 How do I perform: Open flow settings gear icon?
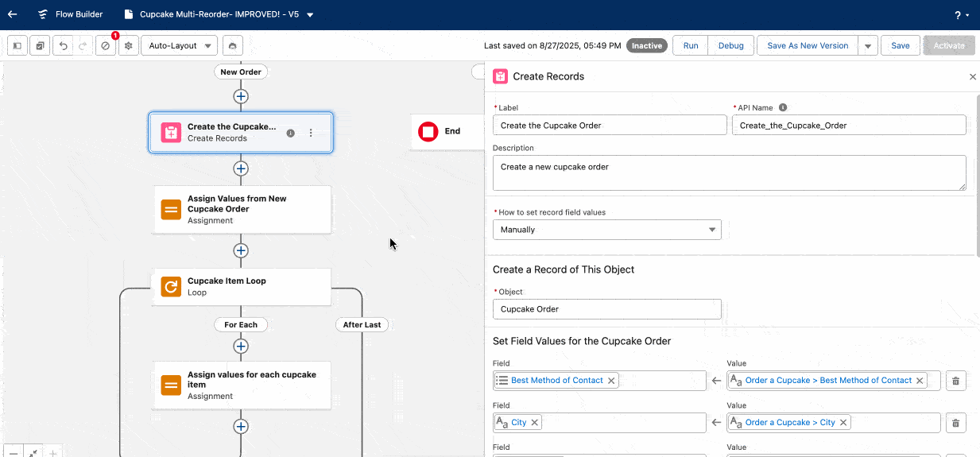[x=128, y=46]
